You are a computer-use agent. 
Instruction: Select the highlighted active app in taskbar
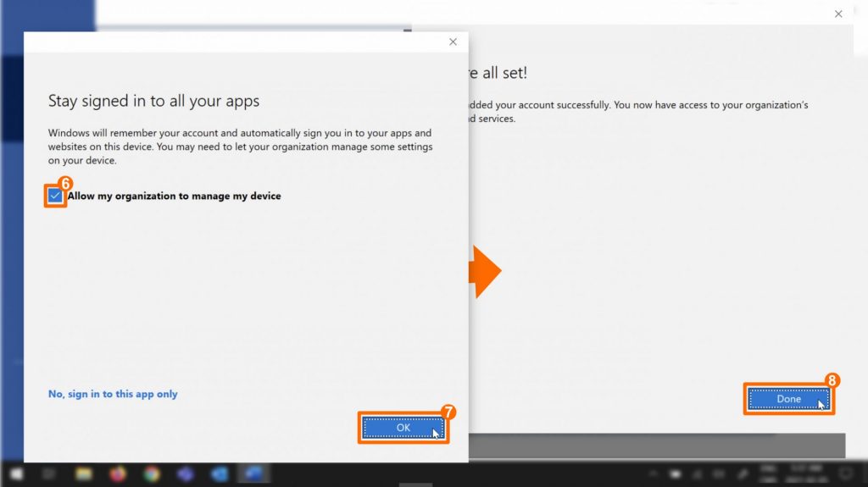253,473
